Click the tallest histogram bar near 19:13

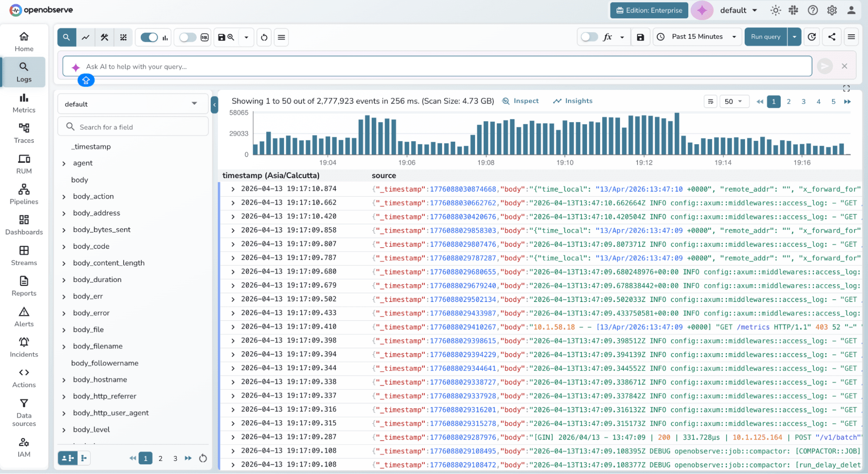(x=677, y=134)
